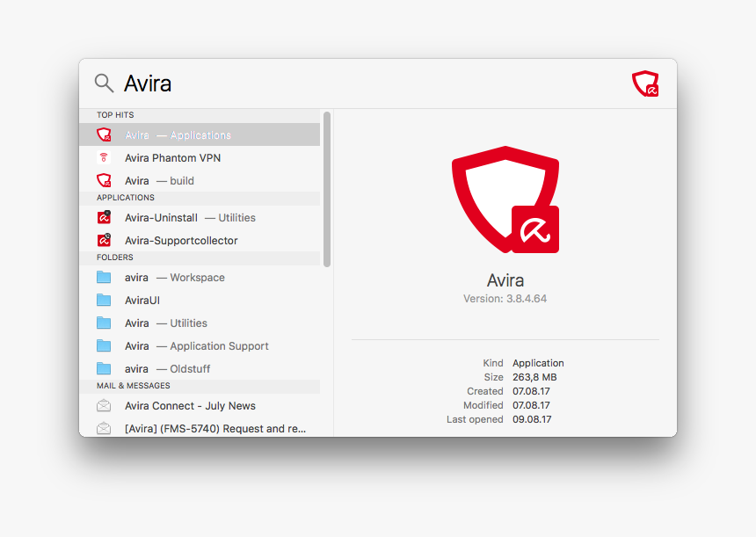Open Avira Phantom VPN result
The width and height of the screenshot is (756, 537).
coord(200,157)
